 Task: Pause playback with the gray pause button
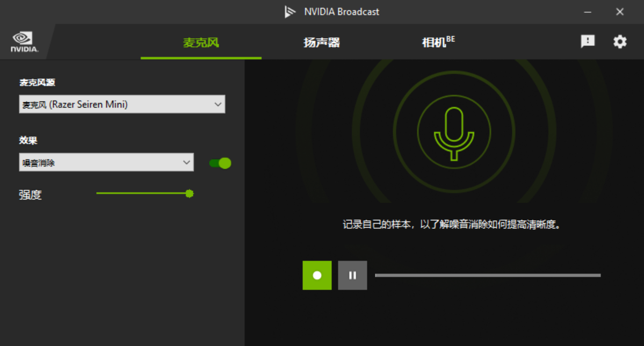(x=352, y=275)
